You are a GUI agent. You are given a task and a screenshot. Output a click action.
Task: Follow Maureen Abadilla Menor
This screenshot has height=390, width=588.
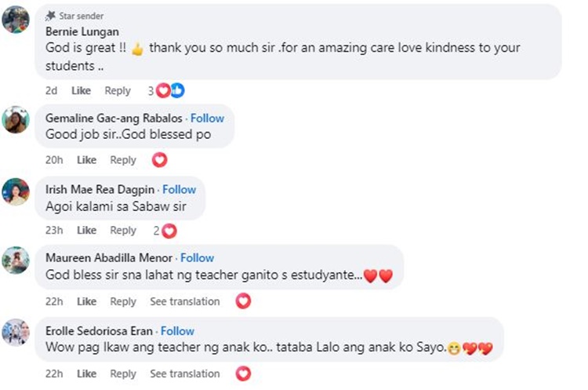click(197, 258)
